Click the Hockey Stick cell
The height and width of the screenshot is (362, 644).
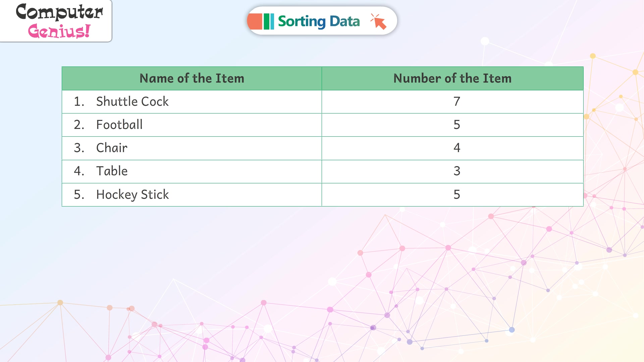click(192, 195)
